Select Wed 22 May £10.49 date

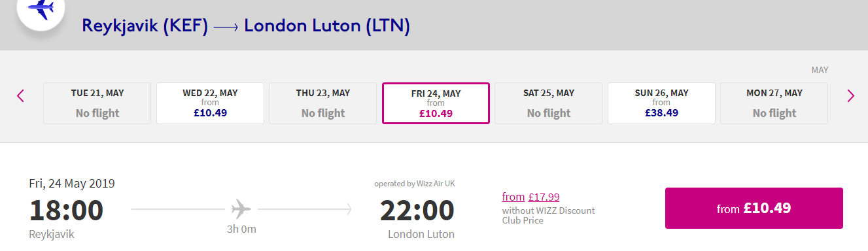[210, 103]
